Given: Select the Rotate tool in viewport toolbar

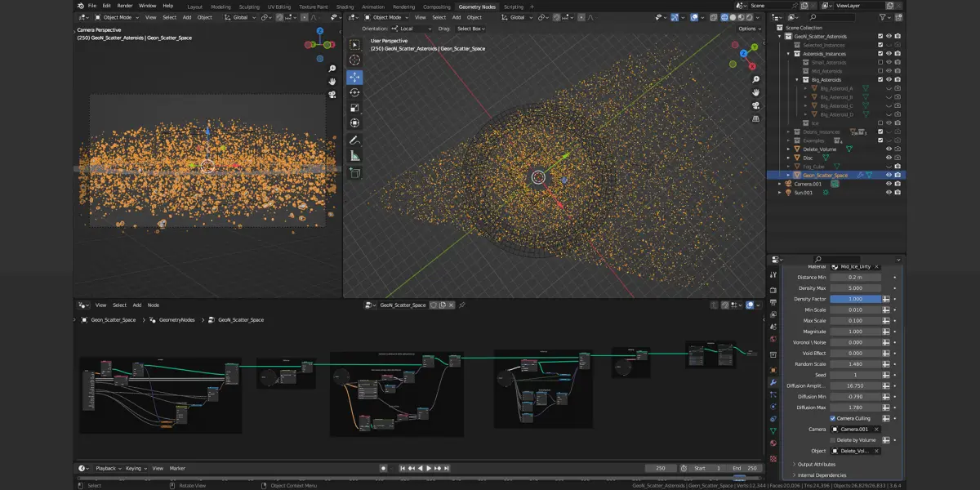Looking at the screenshot, I should tap(354, 92).
